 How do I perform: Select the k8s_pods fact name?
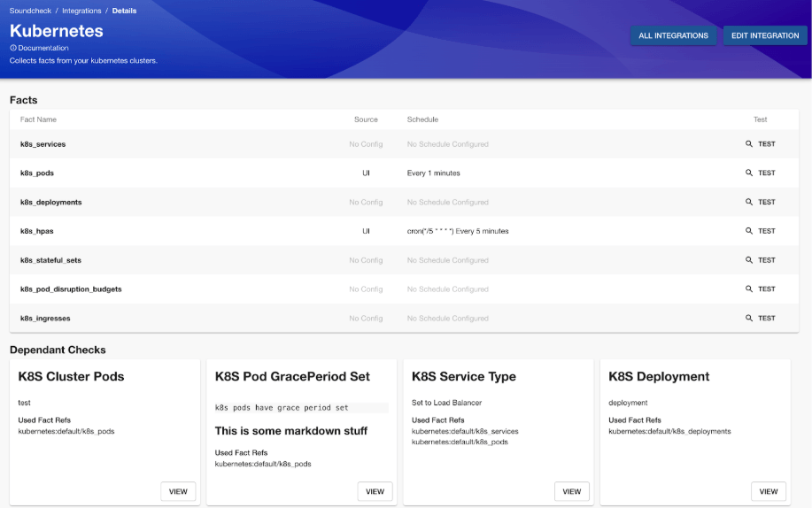point(37,173)
